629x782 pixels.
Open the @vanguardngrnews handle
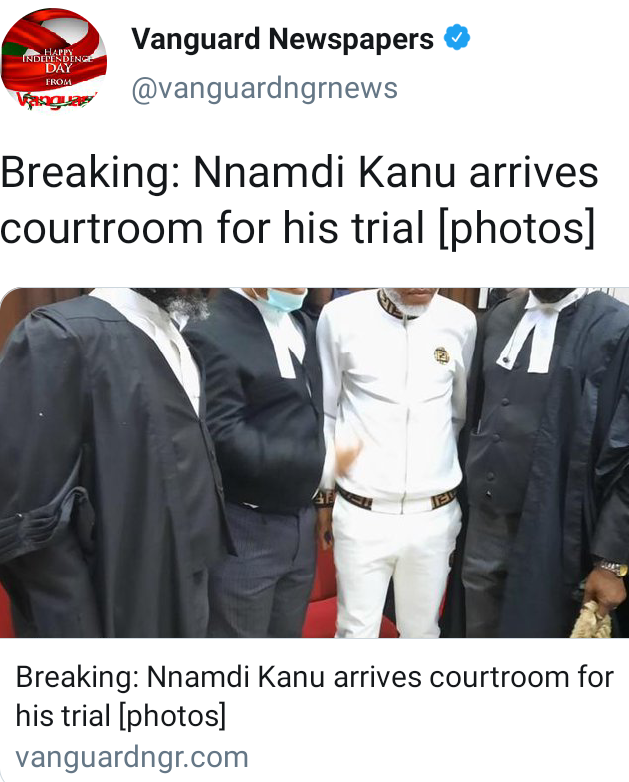(264, 88)
